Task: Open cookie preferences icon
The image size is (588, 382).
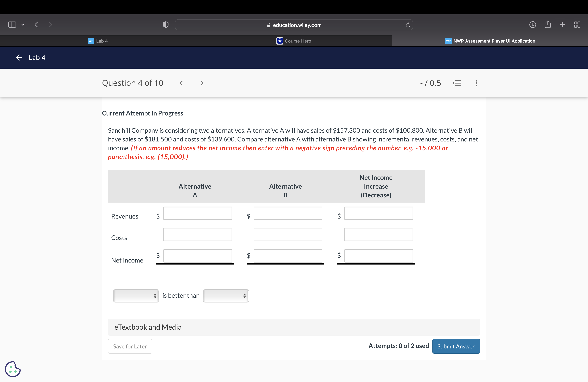Action: coord(13,369)
